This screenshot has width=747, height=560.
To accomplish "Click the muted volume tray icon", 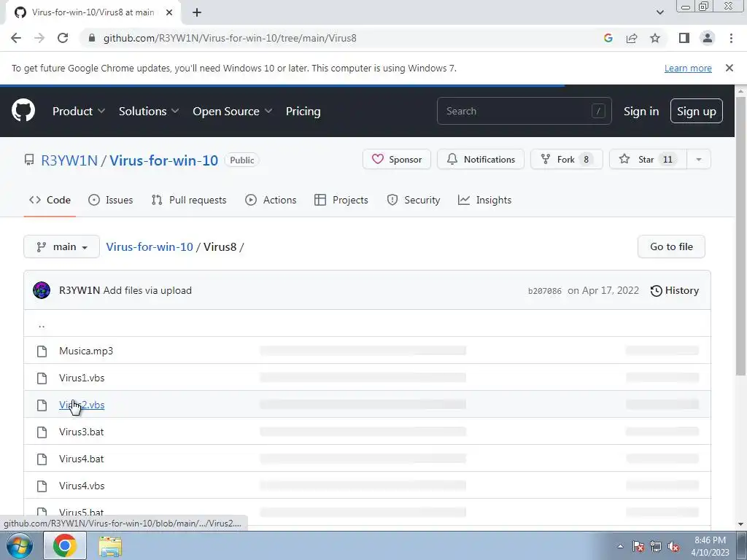I will [x=673, y=546].
